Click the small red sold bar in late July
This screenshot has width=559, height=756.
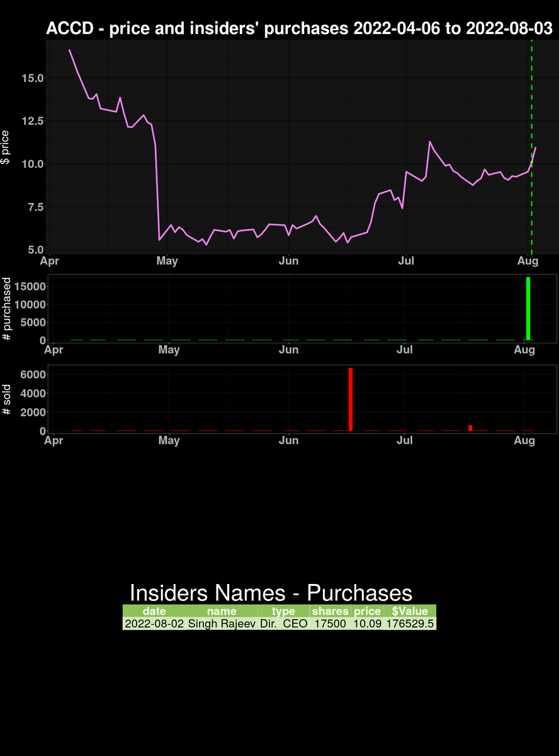470,428
